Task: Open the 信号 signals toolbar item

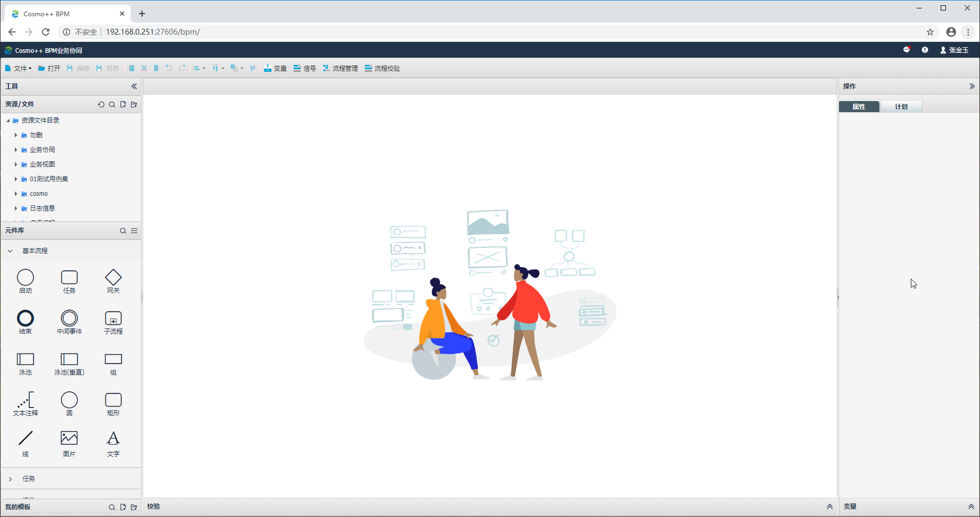Action: pyautogui.click(x=304, y=68)
